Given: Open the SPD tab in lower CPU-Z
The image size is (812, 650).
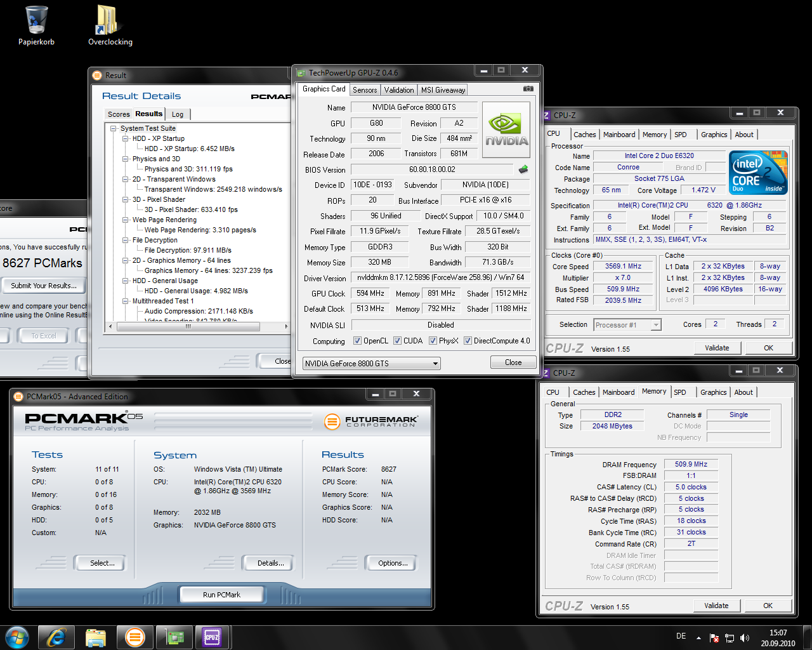Looking at the screenshot, I should pos(680,392).
